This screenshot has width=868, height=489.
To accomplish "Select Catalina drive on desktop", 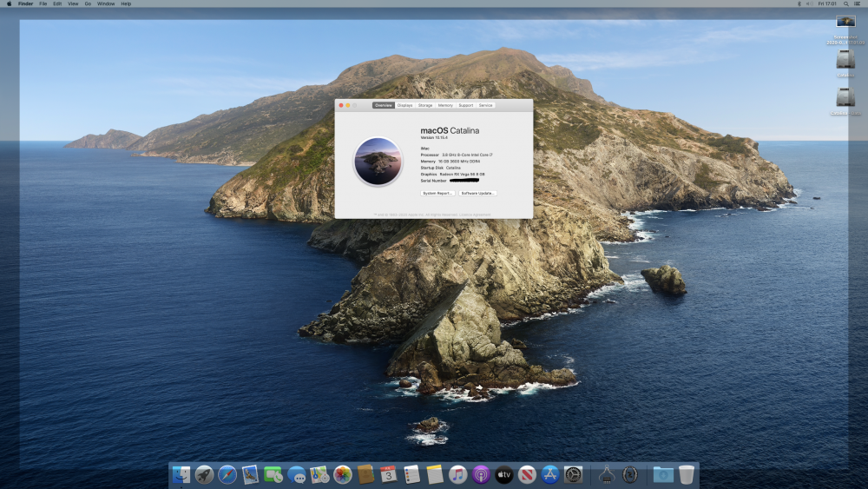I will tap(845, 60).
